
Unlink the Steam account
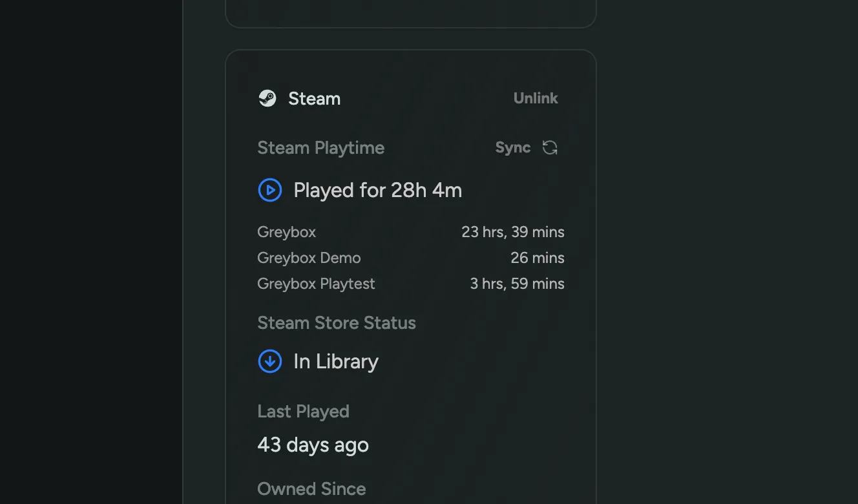pos(536,98)
